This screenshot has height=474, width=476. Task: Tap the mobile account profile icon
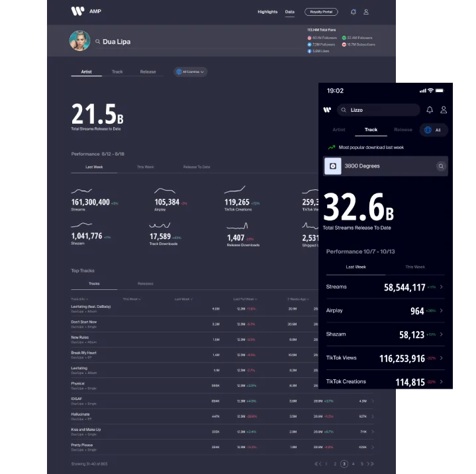444,110
